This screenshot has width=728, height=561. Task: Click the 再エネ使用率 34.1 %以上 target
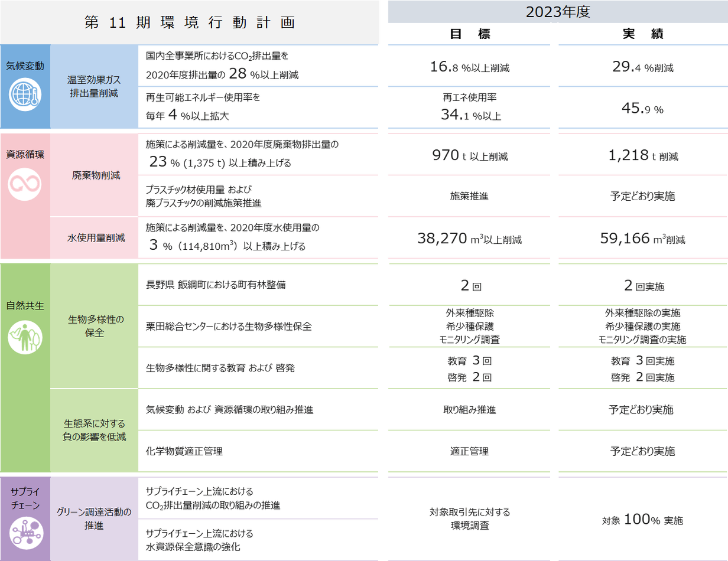(x=470, y=107)
